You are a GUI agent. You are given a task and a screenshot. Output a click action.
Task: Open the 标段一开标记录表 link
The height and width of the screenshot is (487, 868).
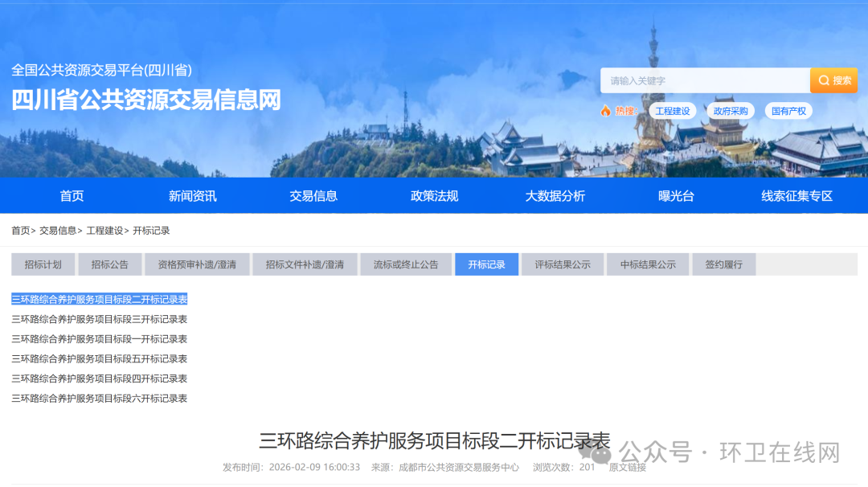tap(99, 339)
